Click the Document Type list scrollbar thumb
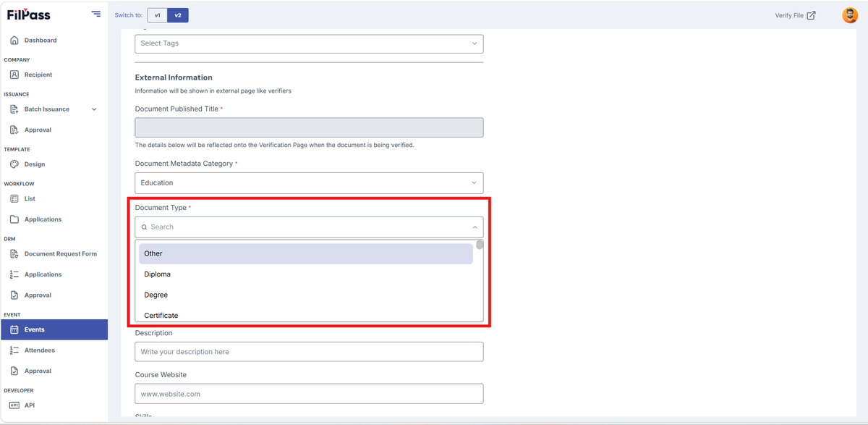Image resolution: width=868 pixels, height=425 pixels. pyautogui.click(x=480, y=245)
